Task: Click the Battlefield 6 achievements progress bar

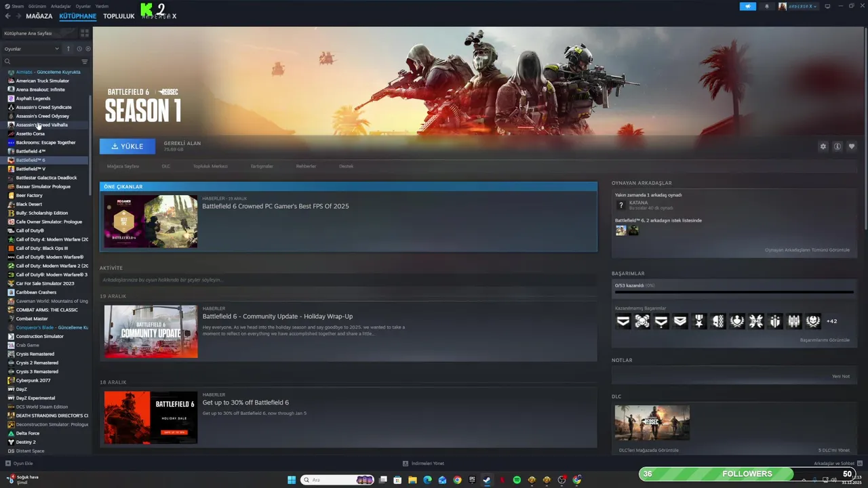Action: coord(734,292)
